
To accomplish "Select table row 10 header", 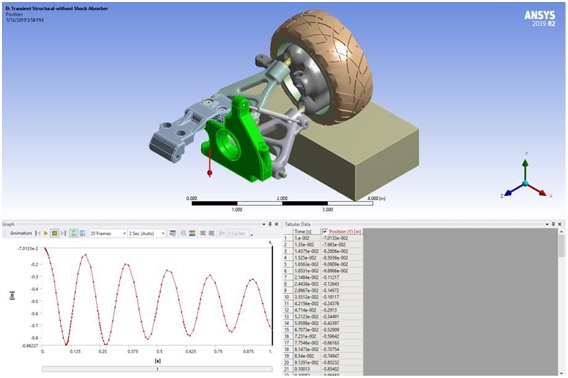I will point(287,297).
